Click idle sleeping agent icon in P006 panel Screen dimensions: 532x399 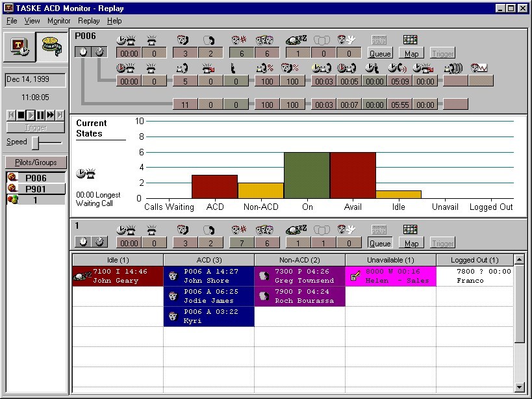296,40
